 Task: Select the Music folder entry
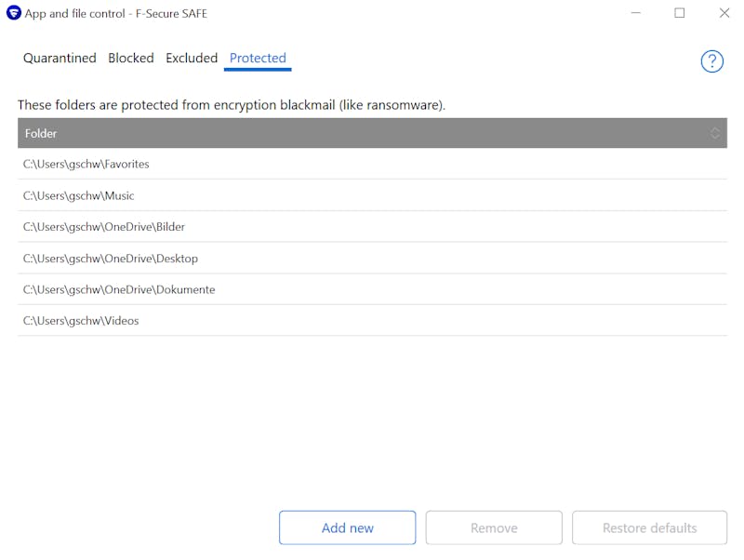(373, 195)
